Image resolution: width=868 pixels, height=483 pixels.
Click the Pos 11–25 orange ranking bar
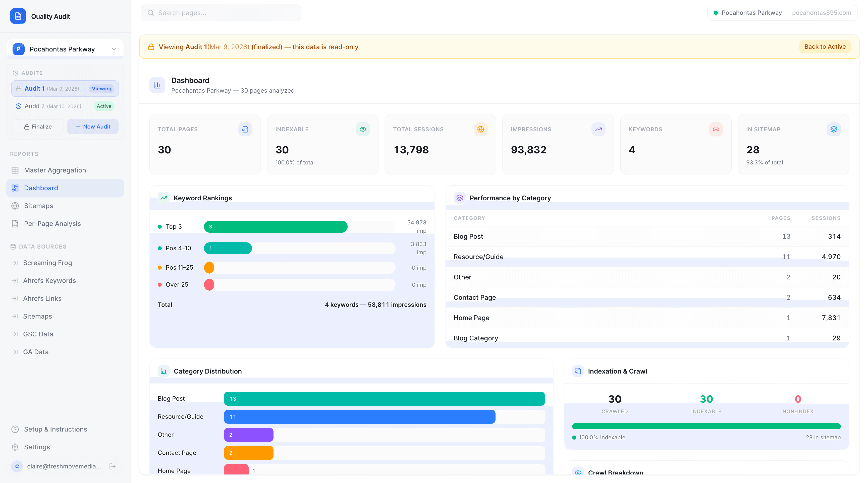click(x=209, y=268)
